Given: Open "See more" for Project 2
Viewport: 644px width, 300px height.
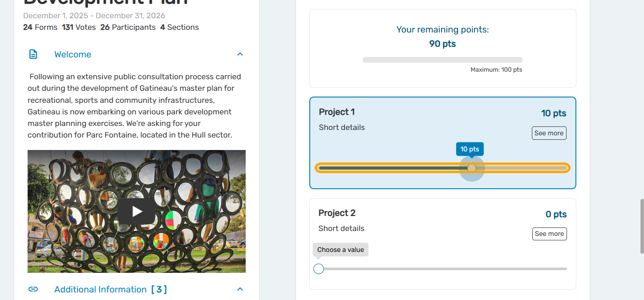Looking at the screenshot, I should click(x=549, y=234).
